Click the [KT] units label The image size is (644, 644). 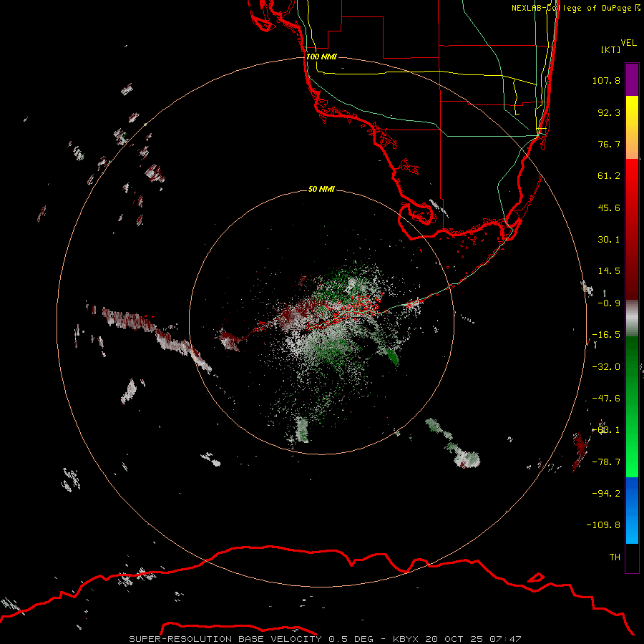[x=611, y=49]
